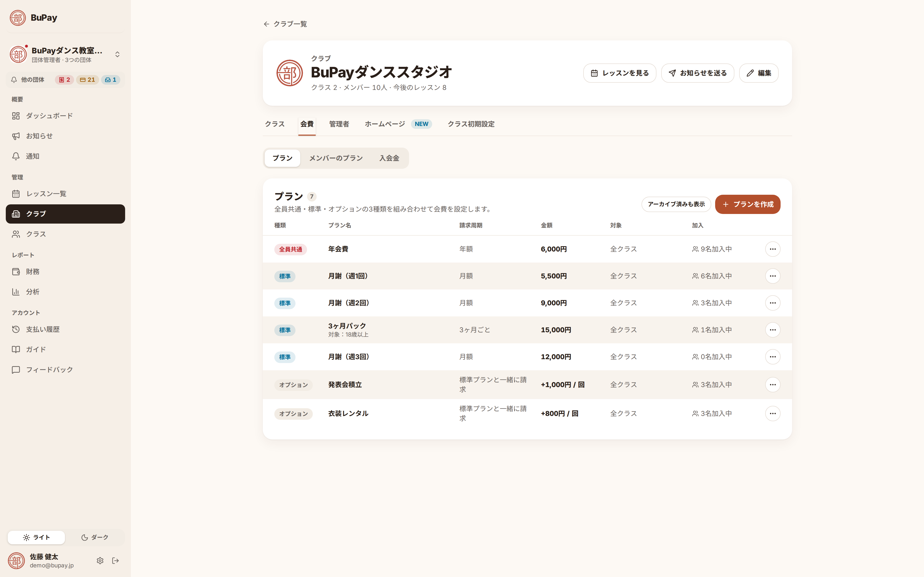Image resolution: width=924 pixels, height=577 pixels.
Task: Expand the organization switcher chevron
Action: tap(118, 55)
